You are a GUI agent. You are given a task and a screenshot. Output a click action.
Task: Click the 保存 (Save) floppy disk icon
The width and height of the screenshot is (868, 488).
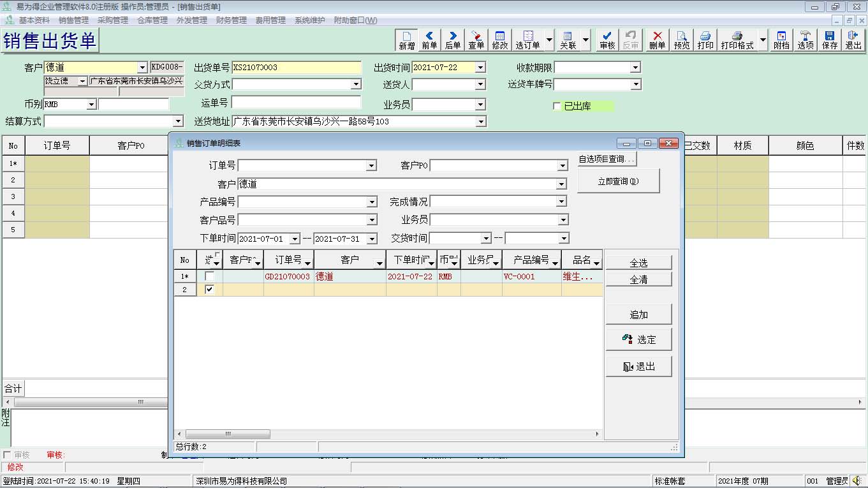tap(830, 40)
